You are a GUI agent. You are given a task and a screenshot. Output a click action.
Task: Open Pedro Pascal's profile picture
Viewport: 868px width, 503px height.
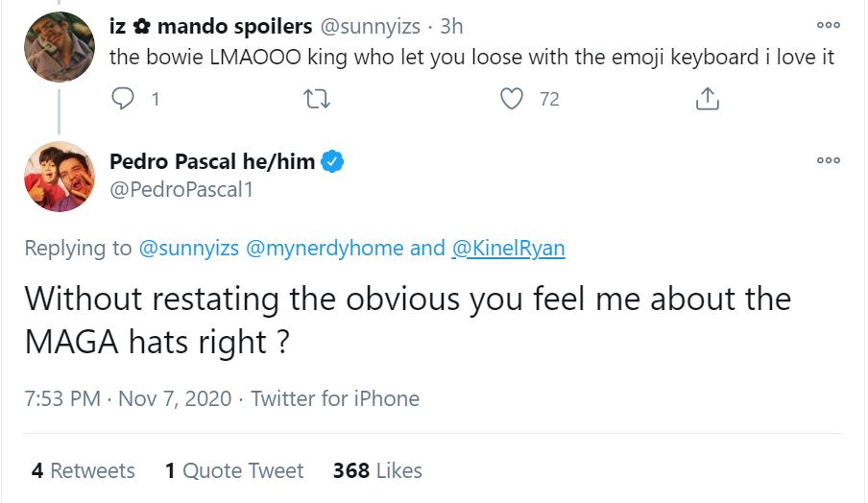point(60,177)
